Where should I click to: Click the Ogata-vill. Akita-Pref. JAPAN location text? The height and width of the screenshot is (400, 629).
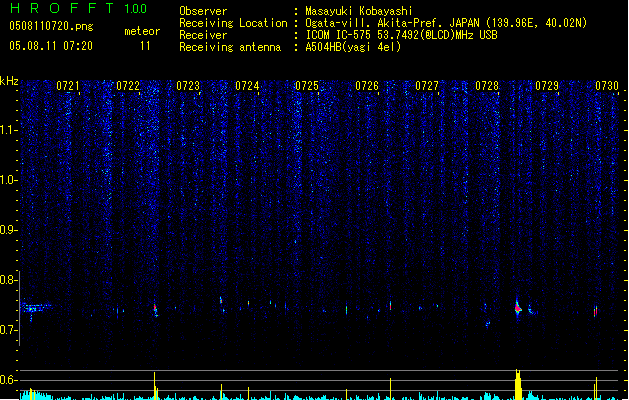[446, 23]
